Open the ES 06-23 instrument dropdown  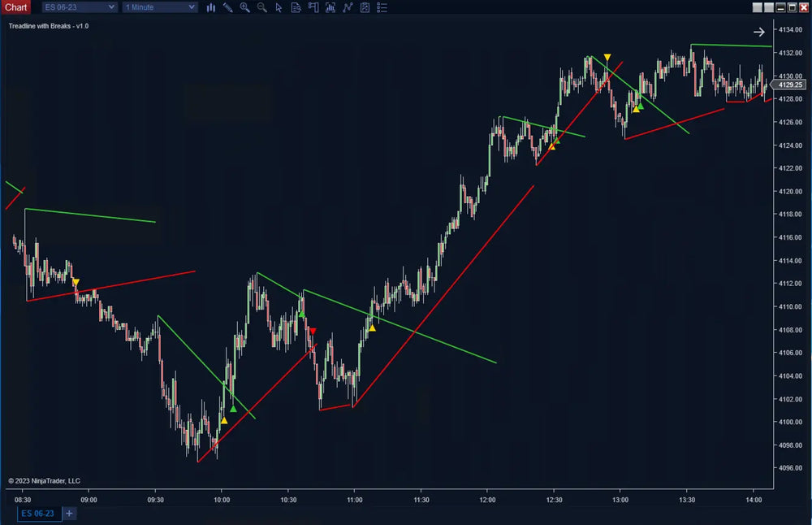click(x=78, y=7)
